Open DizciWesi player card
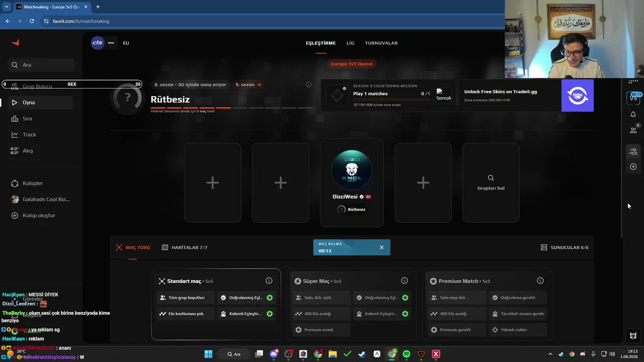The height and width of the screenshot is (362, 644). [x=352, y=183]
